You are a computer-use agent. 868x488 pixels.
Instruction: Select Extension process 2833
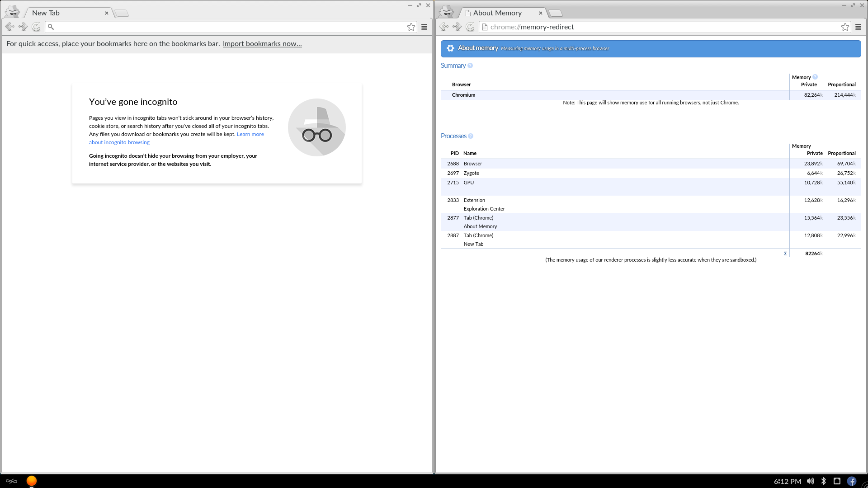651,204
